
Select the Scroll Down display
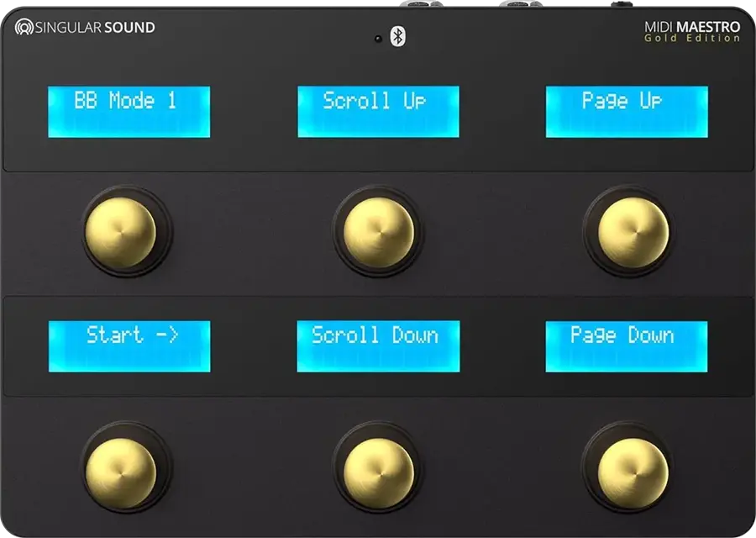(379, 346)
